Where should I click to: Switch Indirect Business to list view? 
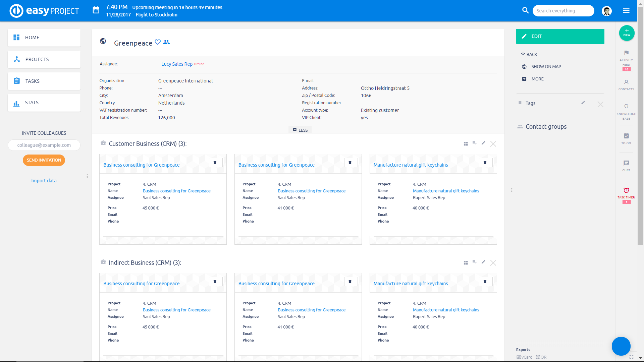tap(475, 262)
